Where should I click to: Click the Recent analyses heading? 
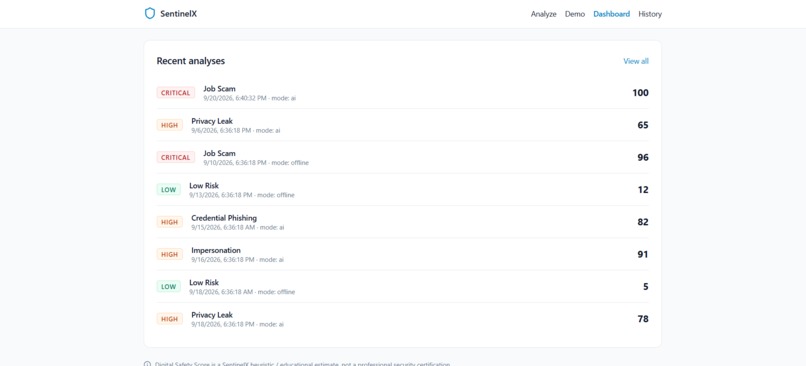[191, 61]
